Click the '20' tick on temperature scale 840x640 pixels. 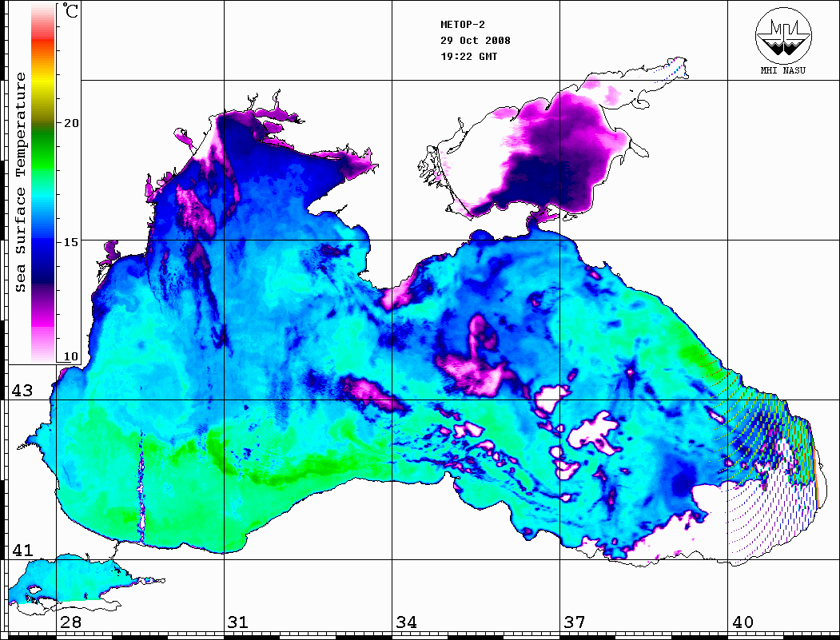pos(70,122)
